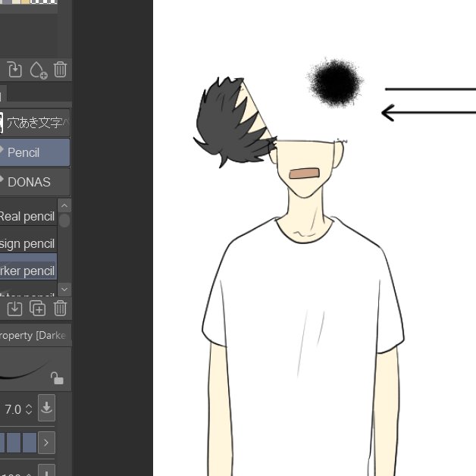Click the import sub tool icon
Viewport: 476px width, 476px height.
[x=14, y=308]
